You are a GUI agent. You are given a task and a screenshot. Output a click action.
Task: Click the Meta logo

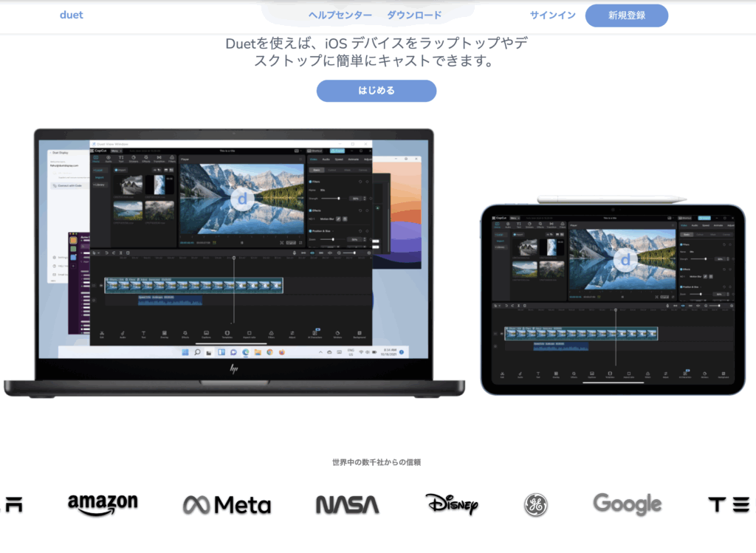[x=227, y=505]
